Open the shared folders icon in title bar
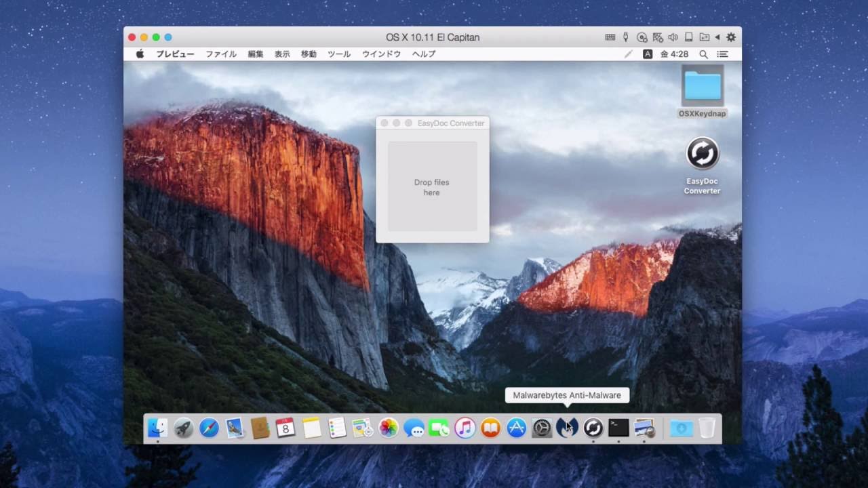This screenshot has width=868, height=488. pyautogui.click(x=704, y=37)
